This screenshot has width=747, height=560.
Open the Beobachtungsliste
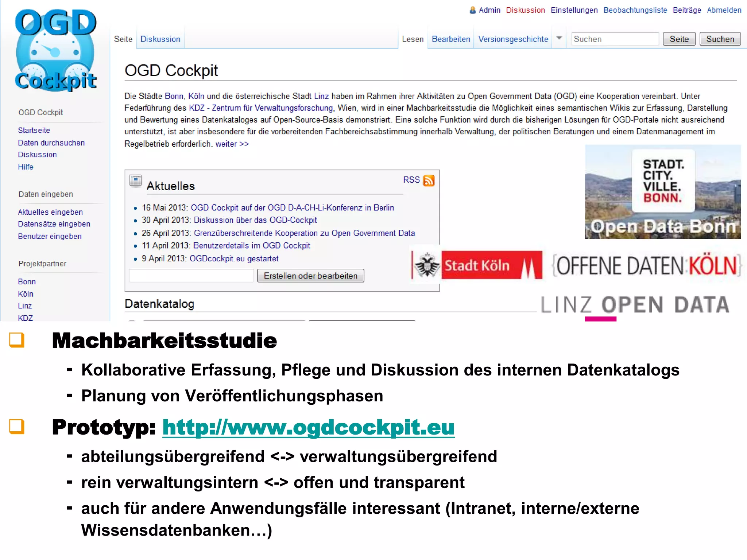pos(635,10)
